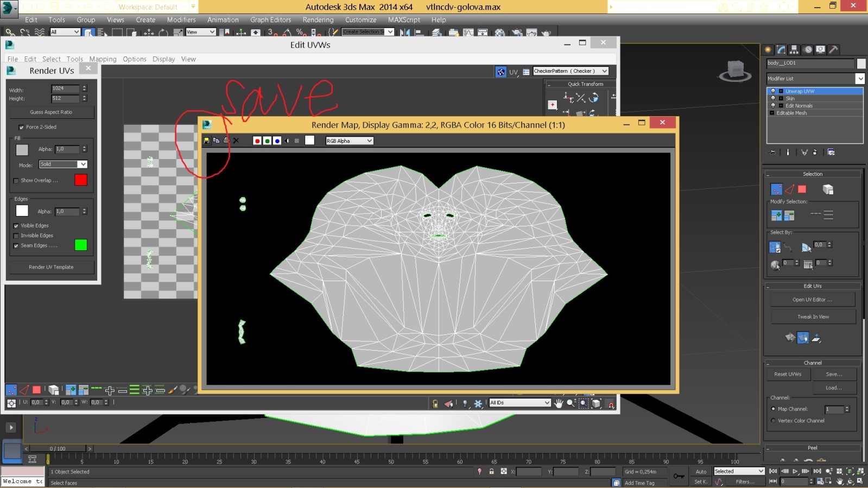Open Selected key filter dropdown
Screen dimensions: 868x488
pos(739,471)
